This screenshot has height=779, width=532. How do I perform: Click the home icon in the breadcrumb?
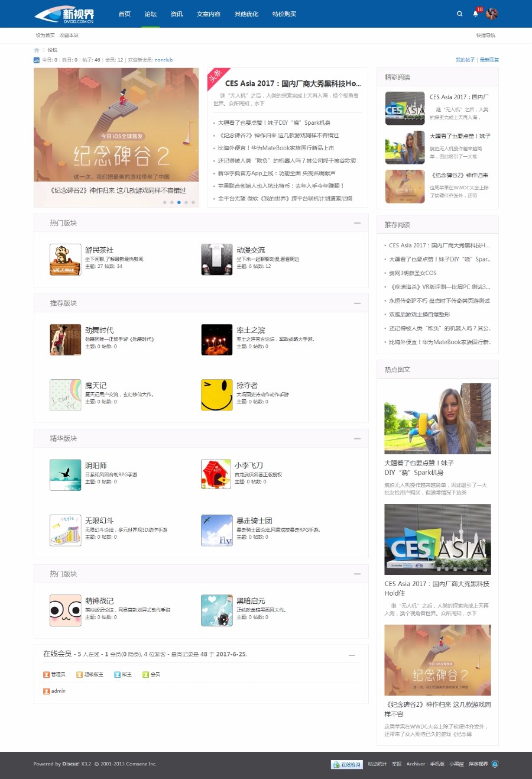(x=36, y=50)
